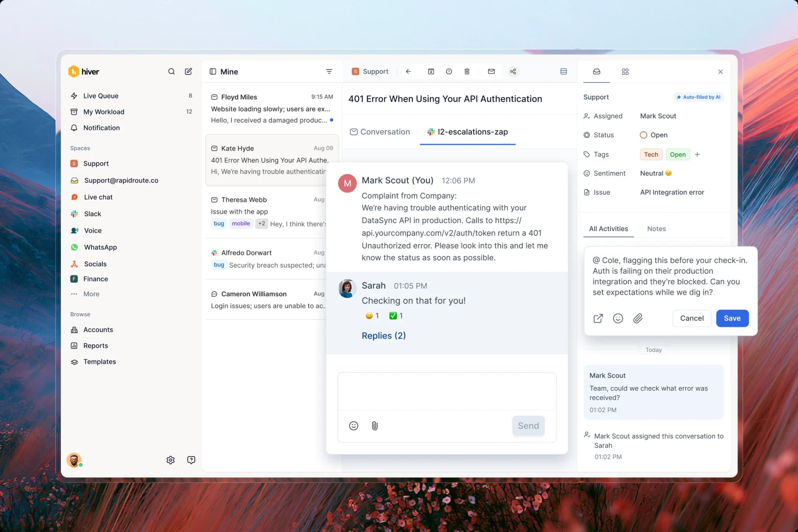Click the envelope icon in the conversation toolbar
This screenshot has height=532, width=798.
coord(491,71)
